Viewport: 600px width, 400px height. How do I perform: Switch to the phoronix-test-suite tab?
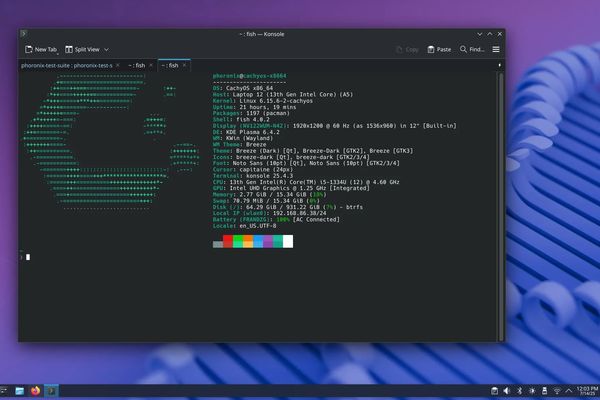point(68,65)
